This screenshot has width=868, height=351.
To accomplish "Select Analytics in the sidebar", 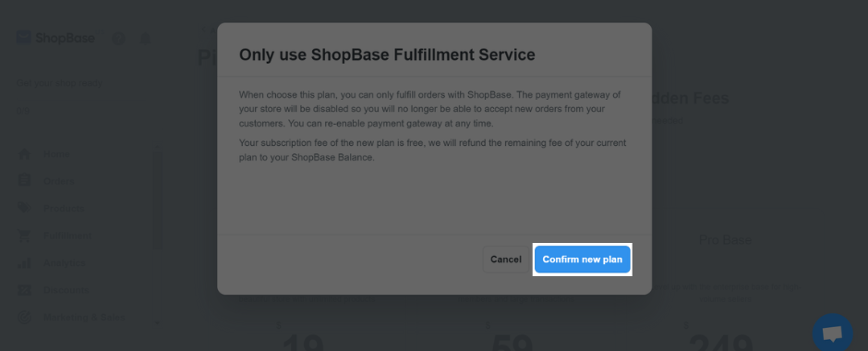I will (65, 263).
